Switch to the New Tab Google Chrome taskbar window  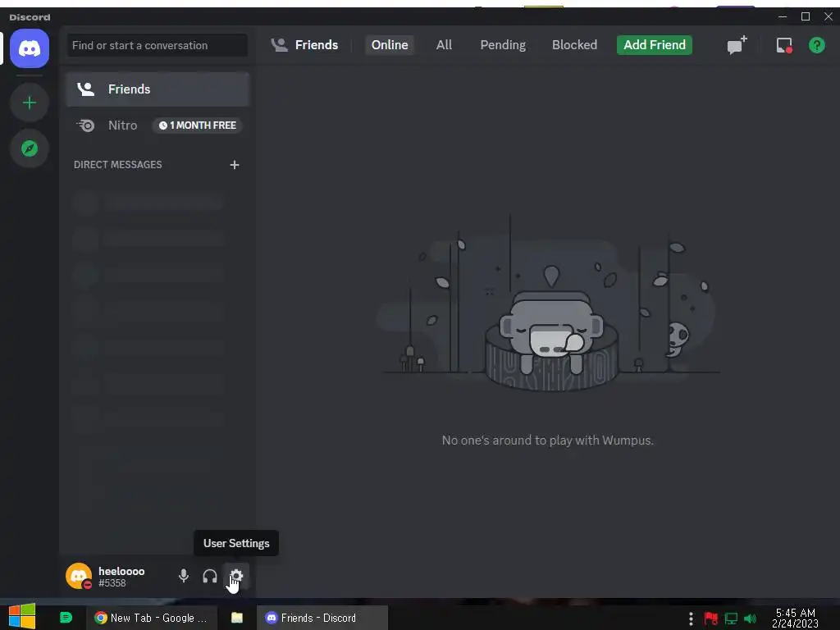151,618
